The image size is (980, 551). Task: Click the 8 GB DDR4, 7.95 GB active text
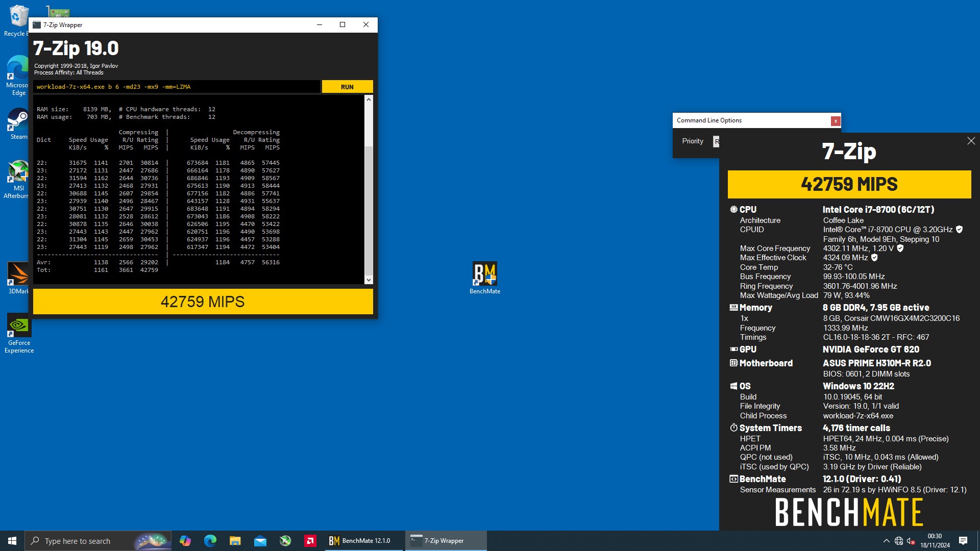tap(875, 308)
